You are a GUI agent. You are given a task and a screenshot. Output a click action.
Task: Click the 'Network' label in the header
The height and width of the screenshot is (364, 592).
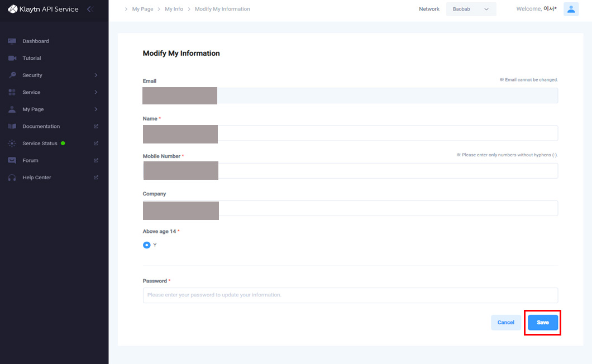click(x=429, y=9)
